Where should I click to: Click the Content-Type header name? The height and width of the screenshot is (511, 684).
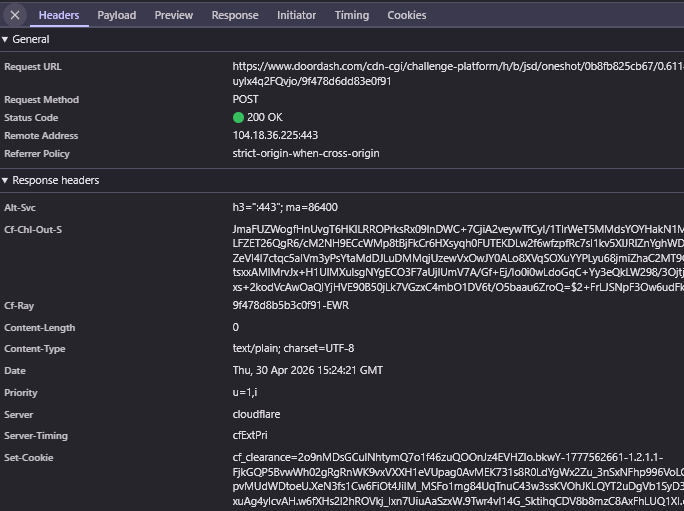coord(34,349)
